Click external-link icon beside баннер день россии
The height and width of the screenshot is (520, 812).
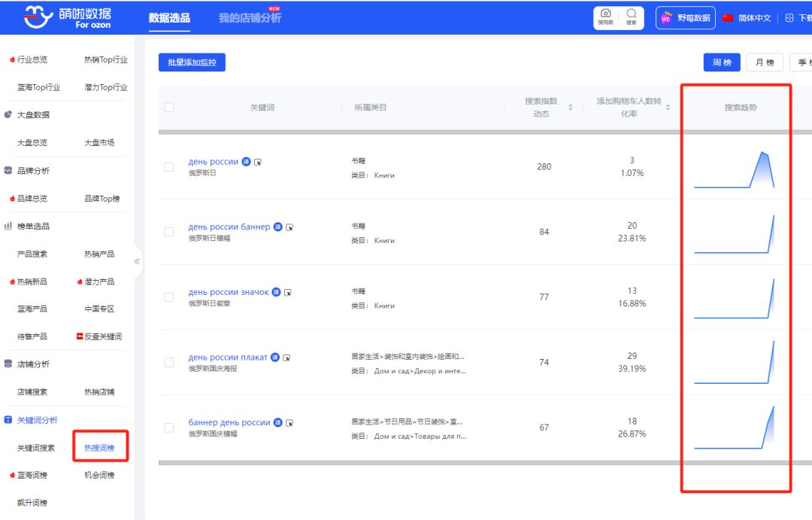pos(289,423)
